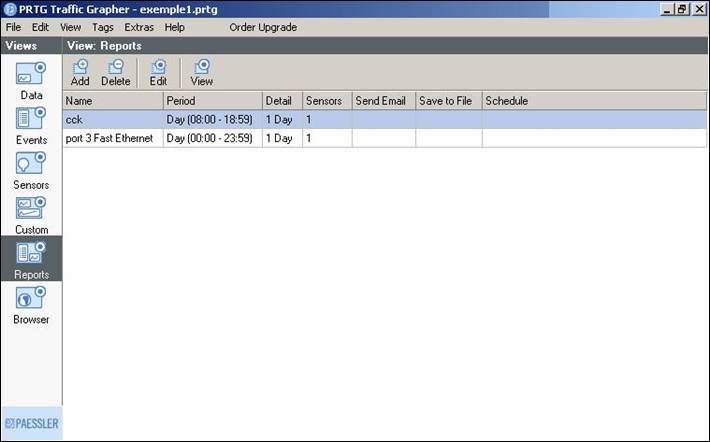Screen dimensions: 710x442
Task: Open the Tags menu
Action: click(x=102, y=27)
